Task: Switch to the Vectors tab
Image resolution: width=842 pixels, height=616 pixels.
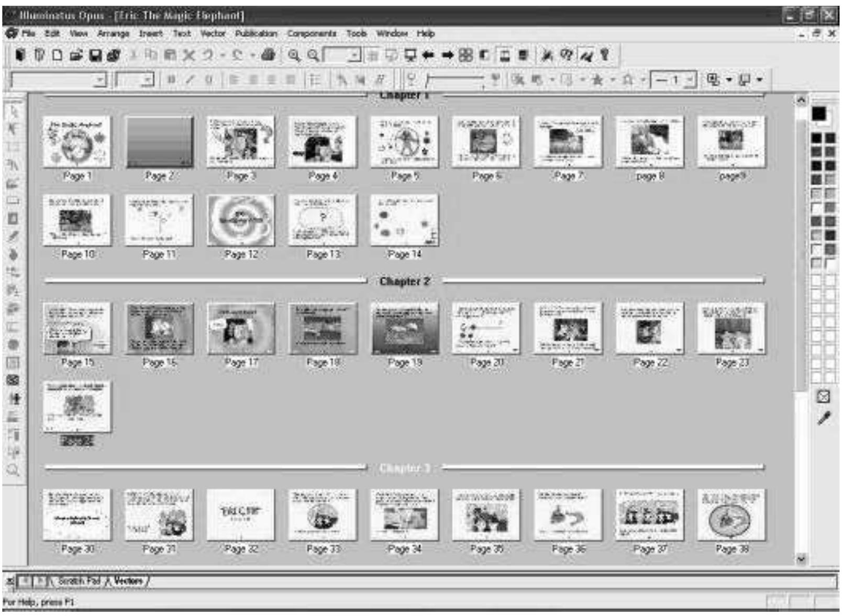Action: tap(129, 580)
